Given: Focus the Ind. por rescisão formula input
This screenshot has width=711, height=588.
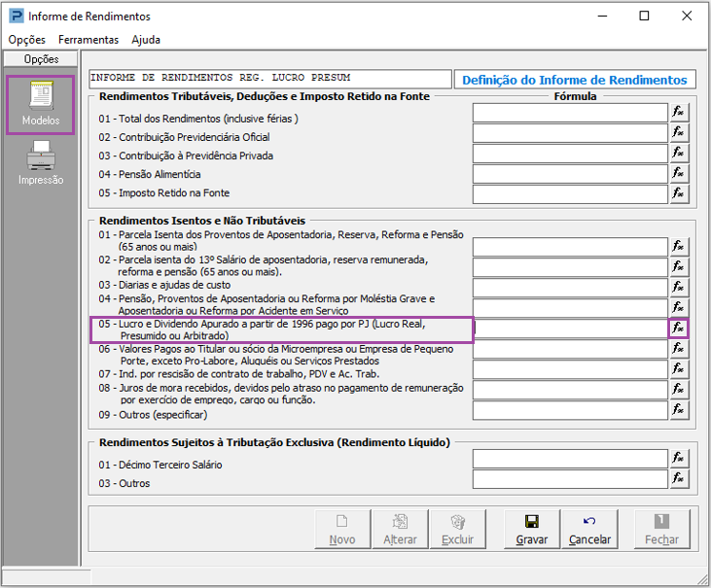Looking at the screenshot, I should tap(569, 369).
